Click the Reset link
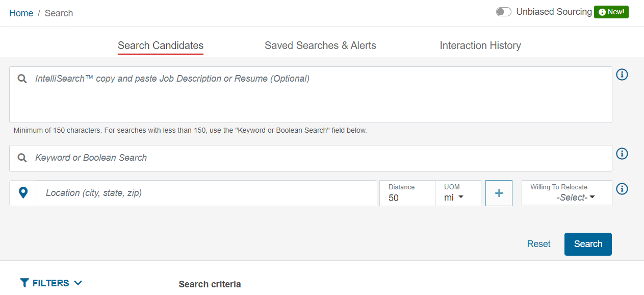This screenshot has height=295, width=644. tap(538, 244)
